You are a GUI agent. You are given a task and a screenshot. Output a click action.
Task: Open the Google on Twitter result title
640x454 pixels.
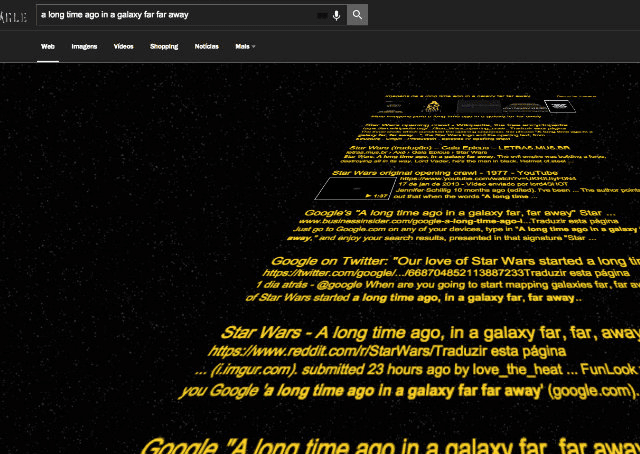[x=455, y=261]
